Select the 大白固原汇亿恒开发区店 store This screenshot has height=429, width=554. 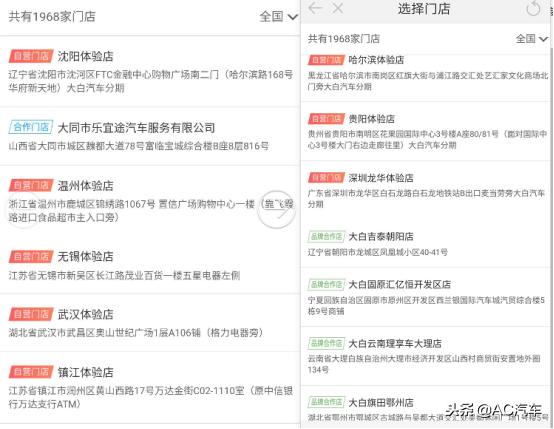(x=427, y=297)
